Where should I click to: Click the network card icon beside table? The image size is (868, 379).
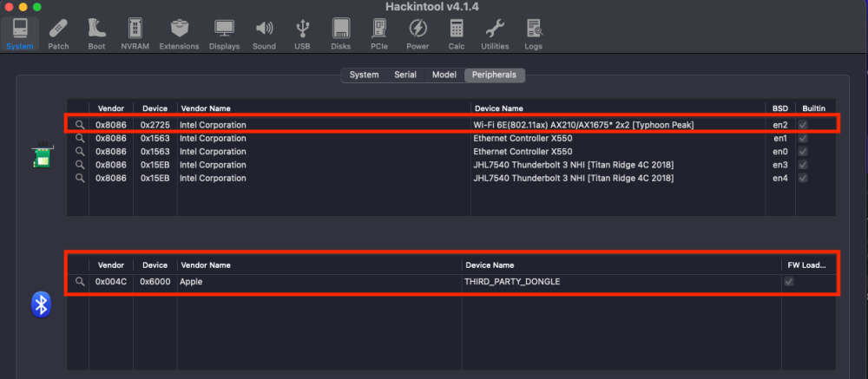pyautogui.click(x=42, y=155)
